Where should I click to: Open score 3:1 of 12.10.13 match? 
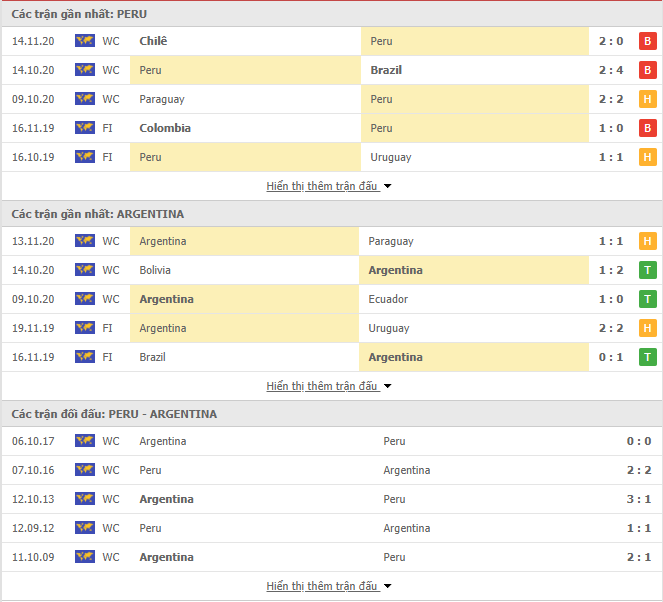pos(638,499)
